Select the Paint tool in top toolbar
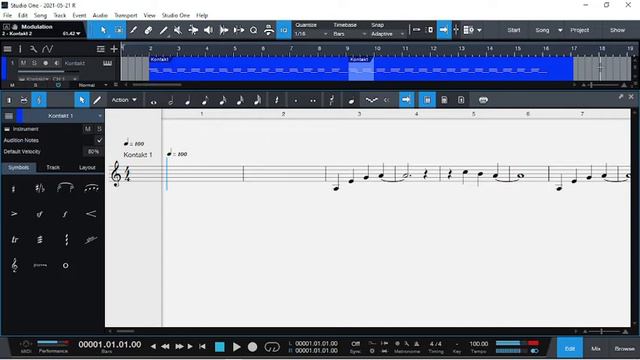640x360 pixels. (163, 30)
